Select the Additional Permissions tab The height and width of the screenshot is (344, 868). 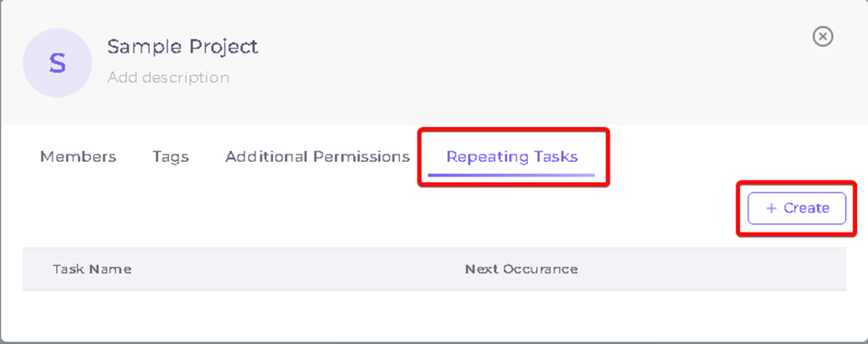click(317, 156)
